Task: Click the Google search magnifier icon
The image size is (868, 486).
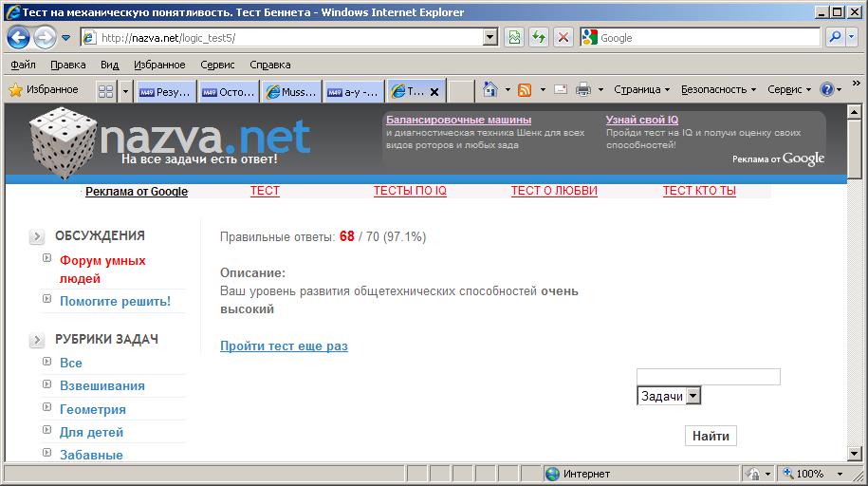Action: (x=835, y=38)
